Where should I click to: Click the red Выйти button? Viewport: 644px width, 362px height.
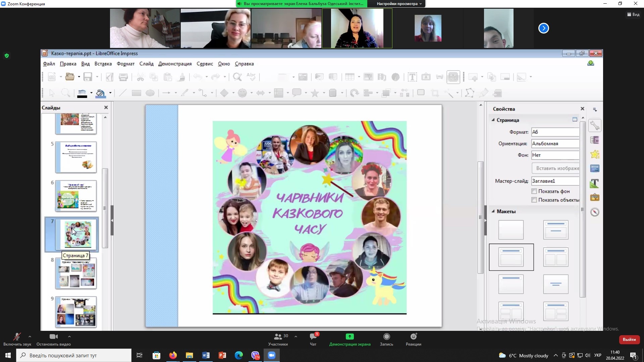[x=629, y=340]
